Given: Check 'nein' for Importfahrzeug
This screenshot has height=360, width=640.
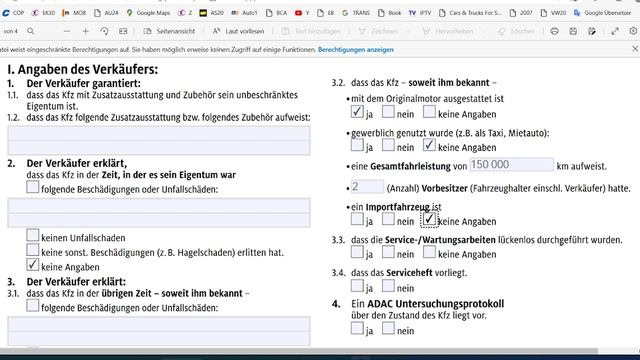Looking at the screenshot, I should click(388, 219).
